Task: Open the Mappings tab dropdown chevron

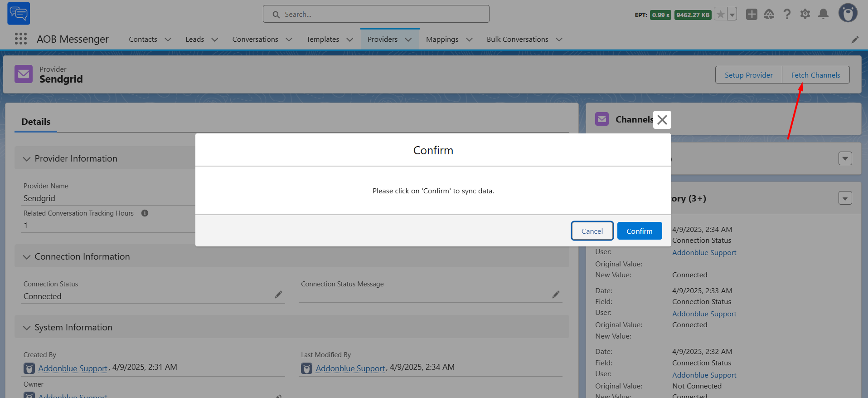Action: click(x=469, y=39)
